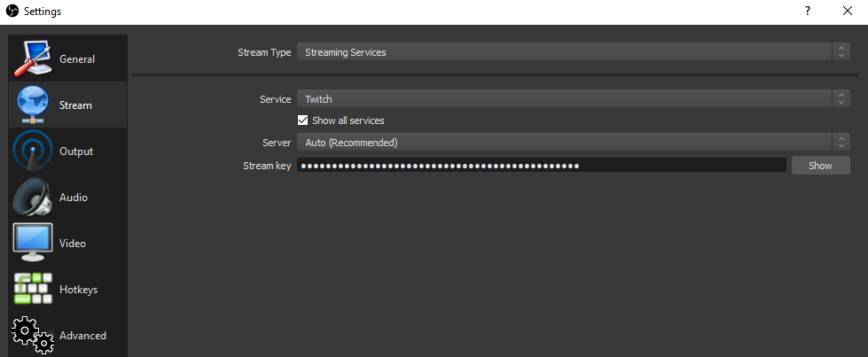868x357 pixels.
Task: Open the Advanced label in sidebar
Action: (x=82, y=336)
